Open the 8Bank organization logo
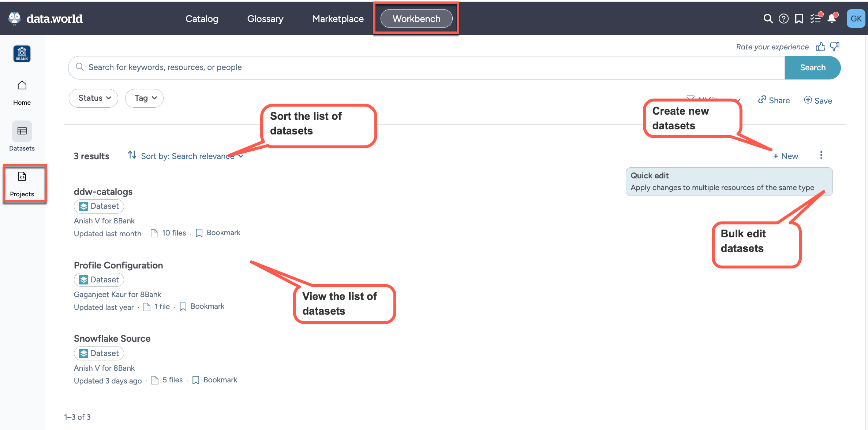The height and width of the screenshot is (430, 868). click(22, 54)
